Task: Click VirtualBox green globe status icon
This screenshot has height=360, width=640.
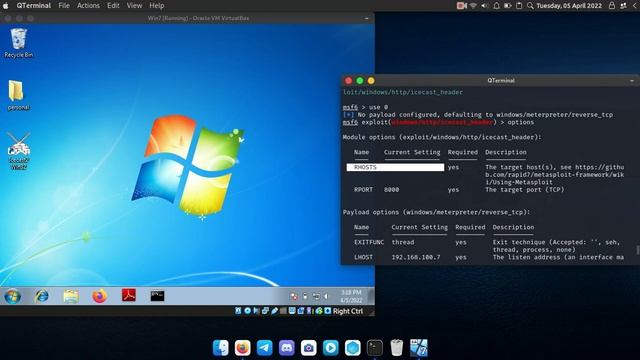Action: click(x=319, y=311)
